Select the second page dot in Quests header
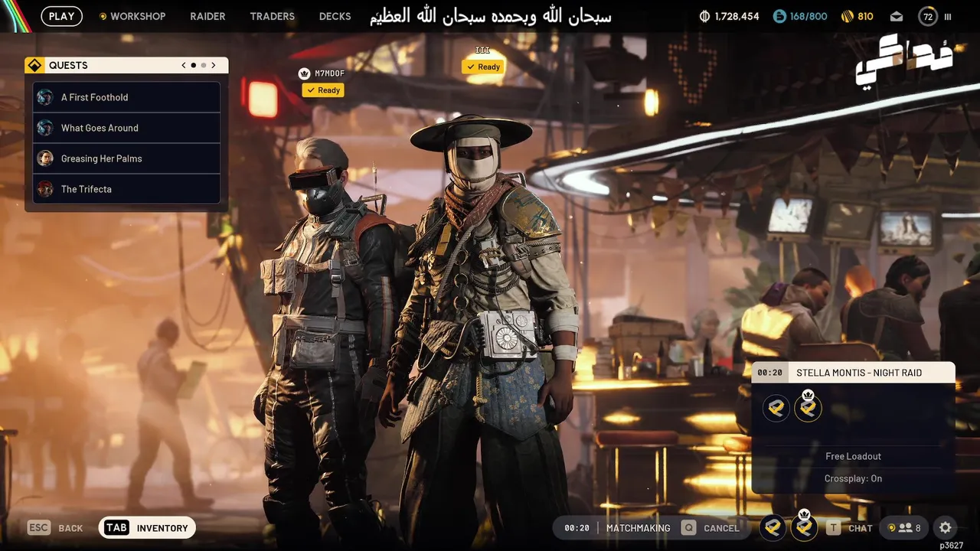This screenshot has width=980, height=551. pos(203,65)
